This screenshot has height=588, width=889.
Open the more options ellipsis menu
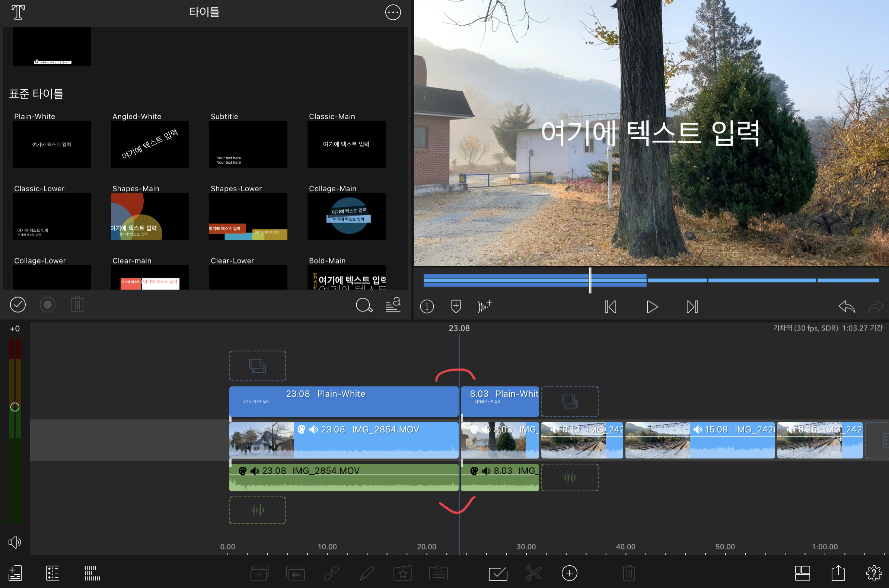click(393, 12)
